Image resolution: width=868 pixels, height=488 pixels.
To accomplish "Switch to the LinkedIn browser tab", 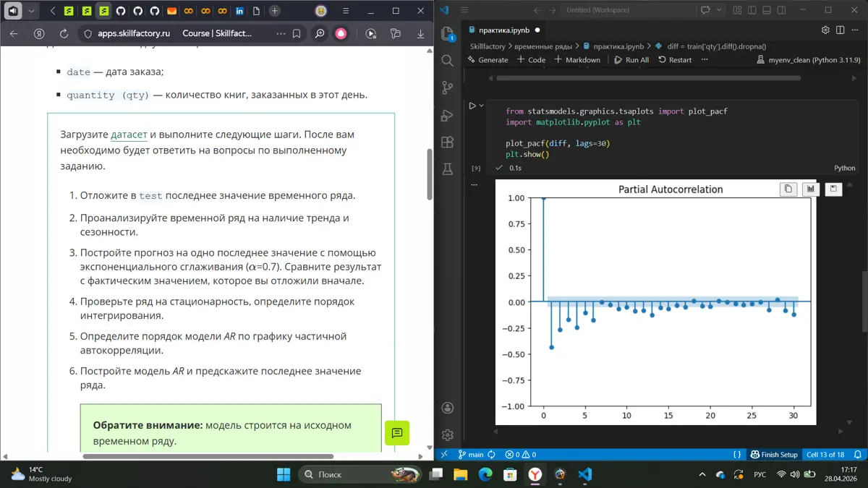I will coord(240,11).
